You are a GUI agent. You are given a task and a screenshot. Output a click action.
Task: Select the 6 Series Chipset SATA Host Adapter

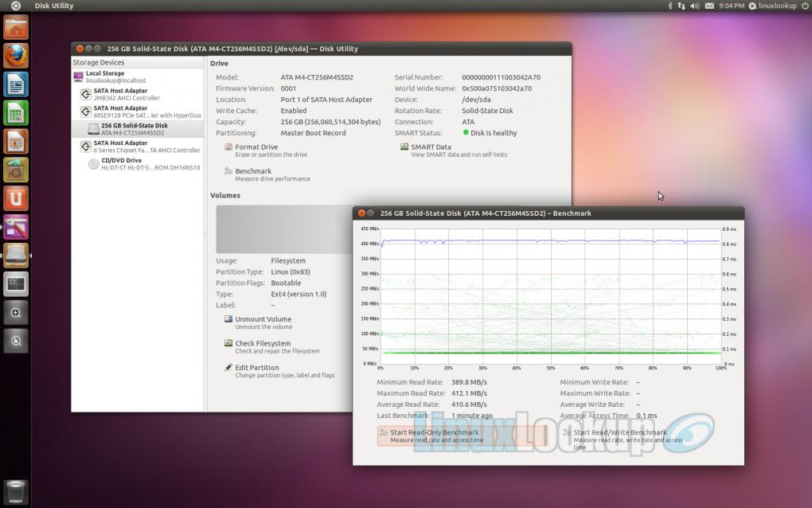[x=137, y=147]
